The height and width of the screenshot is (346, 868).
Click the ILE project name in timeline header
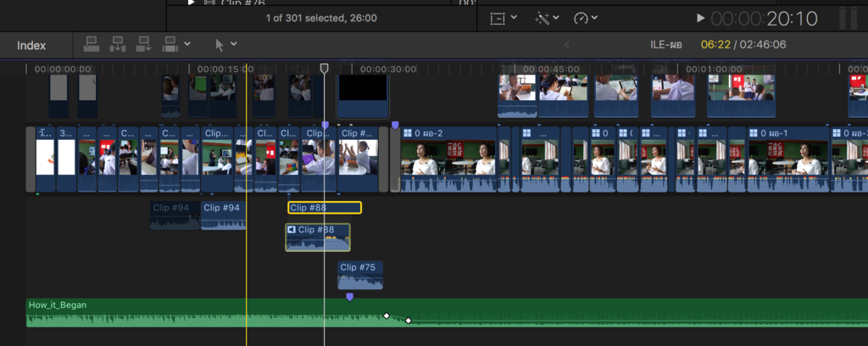click(x=665, y=45)
